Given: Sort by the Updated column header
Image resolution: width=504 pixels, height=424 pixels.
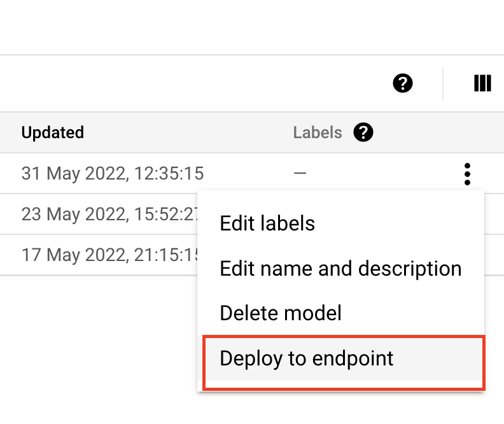Looking at the screenshot, I should [x=53, y=132].
